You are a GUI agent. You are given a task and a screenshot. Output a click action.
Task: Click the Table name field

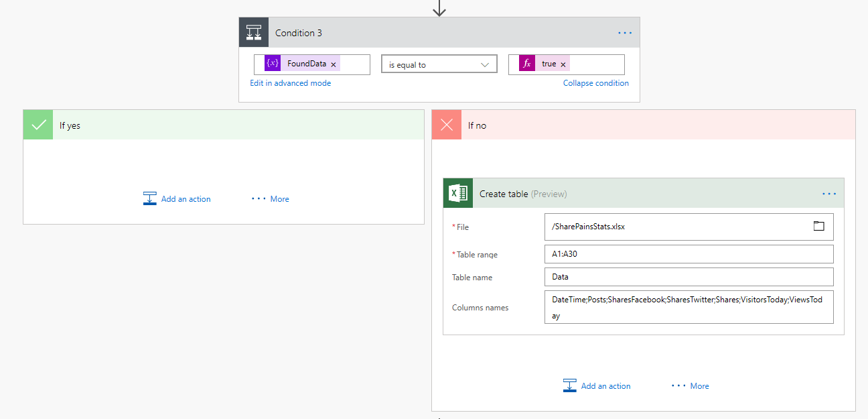689,277
